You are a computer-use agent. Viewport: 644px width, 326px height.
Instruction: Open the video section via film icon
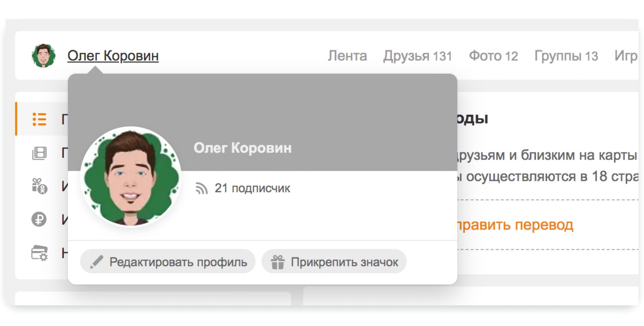(x=40, y=153)
